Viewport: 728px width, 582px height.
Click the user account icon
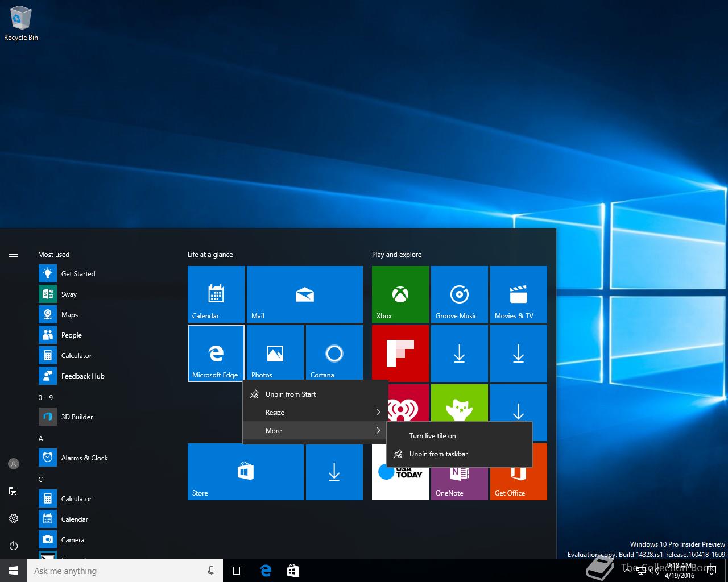(x=14, y=464)
